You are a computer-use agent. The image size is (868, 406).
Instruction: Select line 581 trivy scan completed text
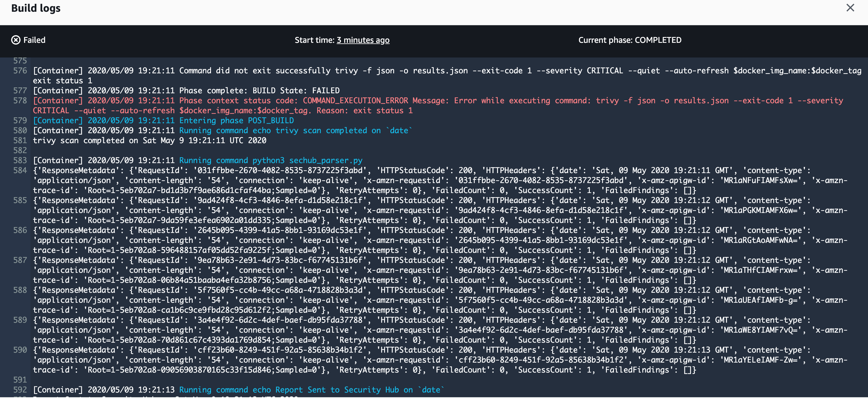pos(148,141)
